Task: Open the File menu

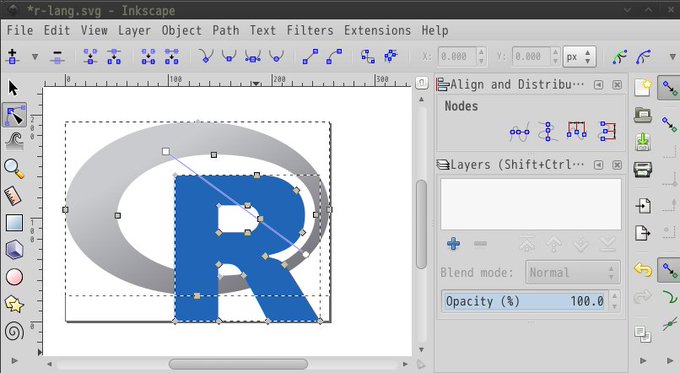Action: pyautogui.click(x=20, y=30)
